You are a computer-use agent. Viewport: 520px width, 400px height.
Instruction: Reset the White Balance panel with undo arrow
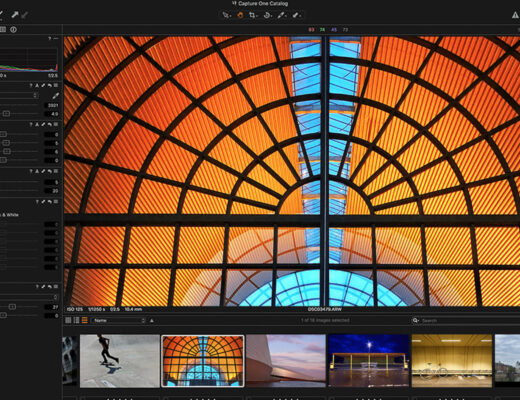50,86
